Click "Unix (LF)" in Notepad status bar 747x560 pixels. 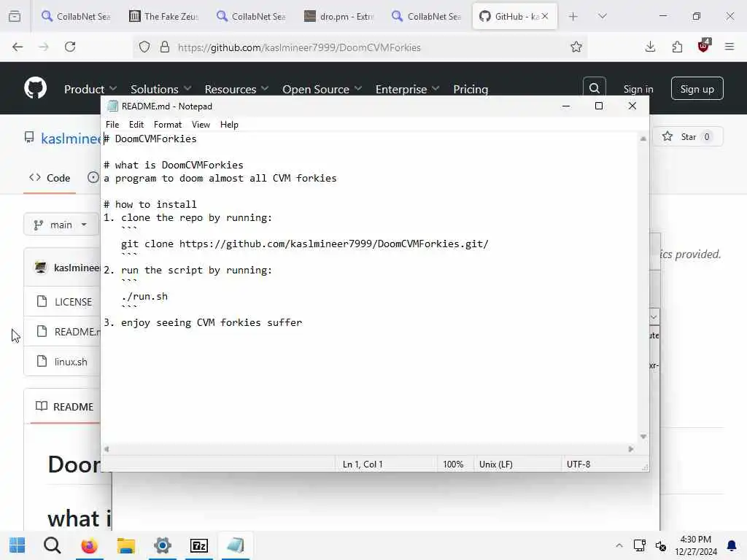point(496,464)
